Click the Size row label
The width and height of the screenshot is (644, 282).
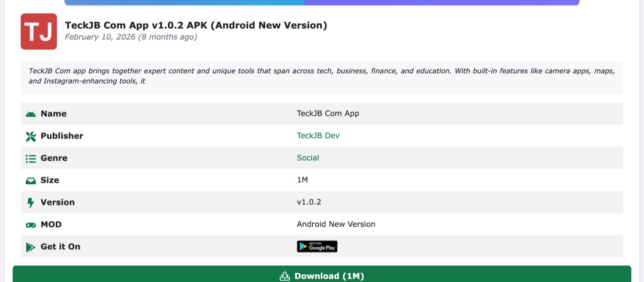(50, 180)
